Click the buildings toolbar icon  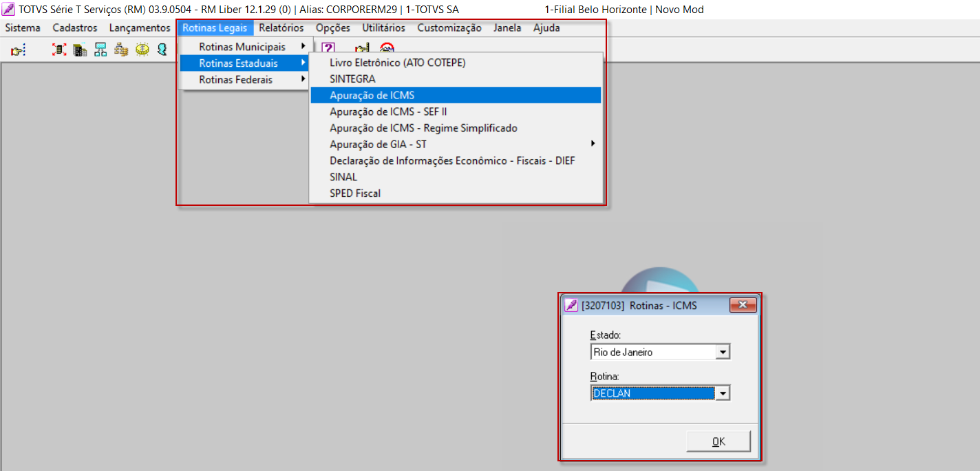coord(80,50)
